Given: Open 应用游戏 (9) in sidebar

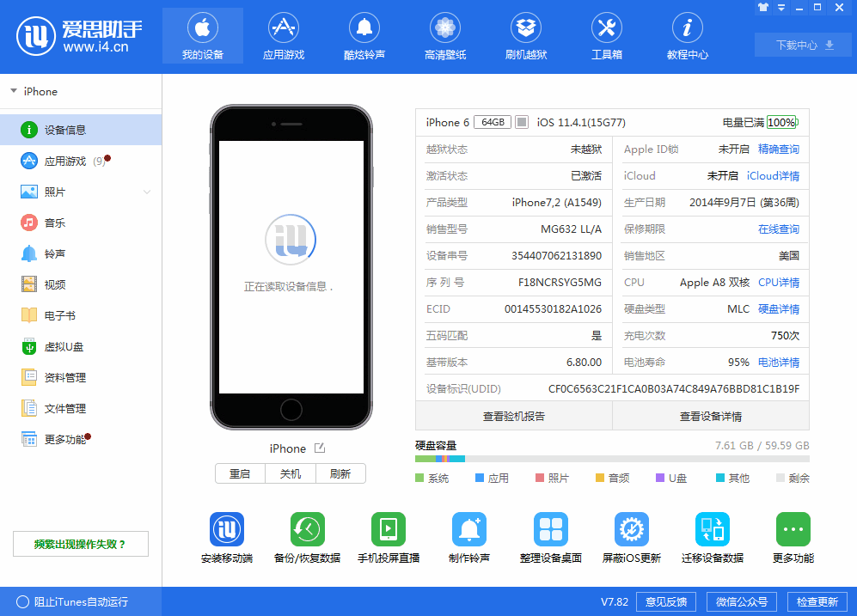Looking at the screenshot, I should click(81, 162).
